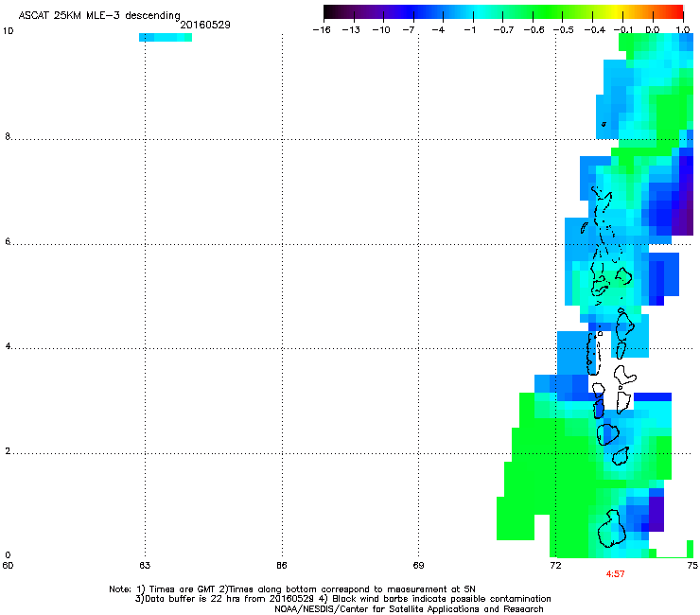Viewport: 700px width, 615px height.
Task: Click latitude axis label 10
Action: pos(8,31)
